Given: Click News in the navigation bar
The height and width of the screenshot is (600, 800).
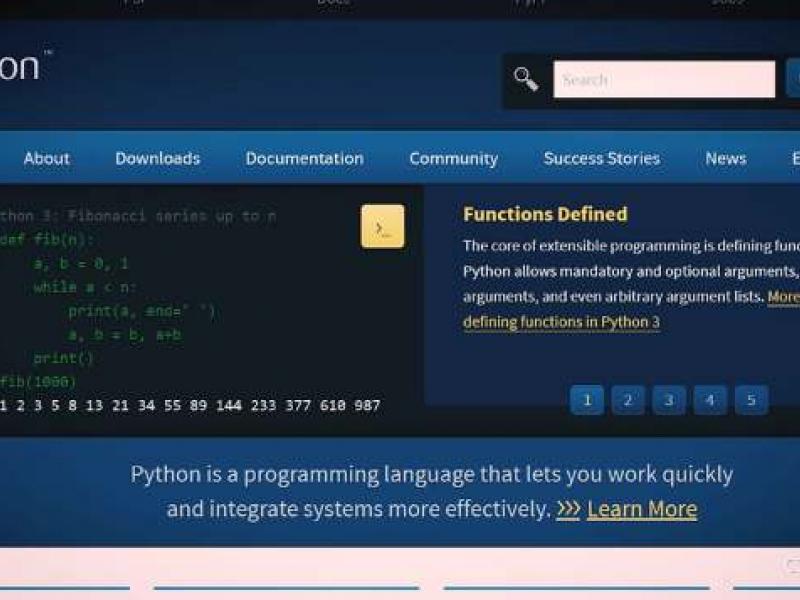Looking at the screenshot, I should click(726, 158).
